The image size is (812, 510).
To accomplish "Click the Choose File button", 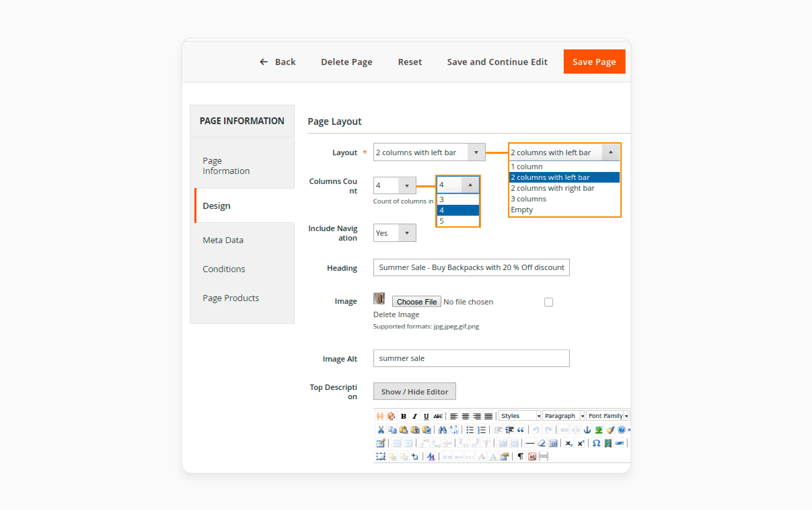I will pos(416,302).
